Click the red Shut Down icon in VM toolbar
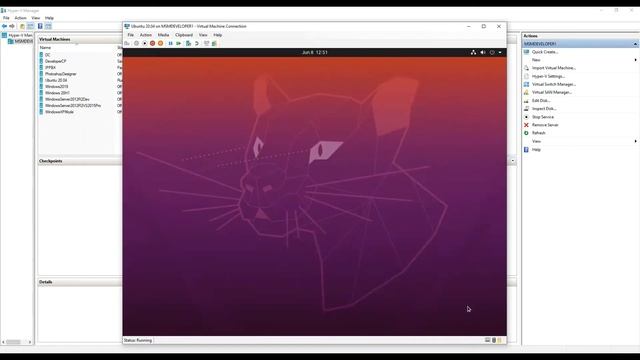640x360 pixels. pos(152,43)
